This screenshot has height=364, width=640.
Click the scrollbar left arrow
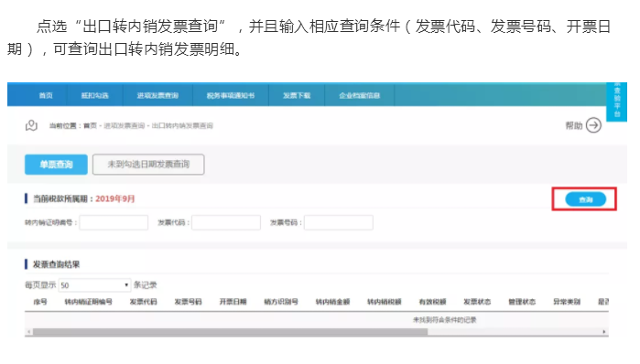[x=28, y=332]
